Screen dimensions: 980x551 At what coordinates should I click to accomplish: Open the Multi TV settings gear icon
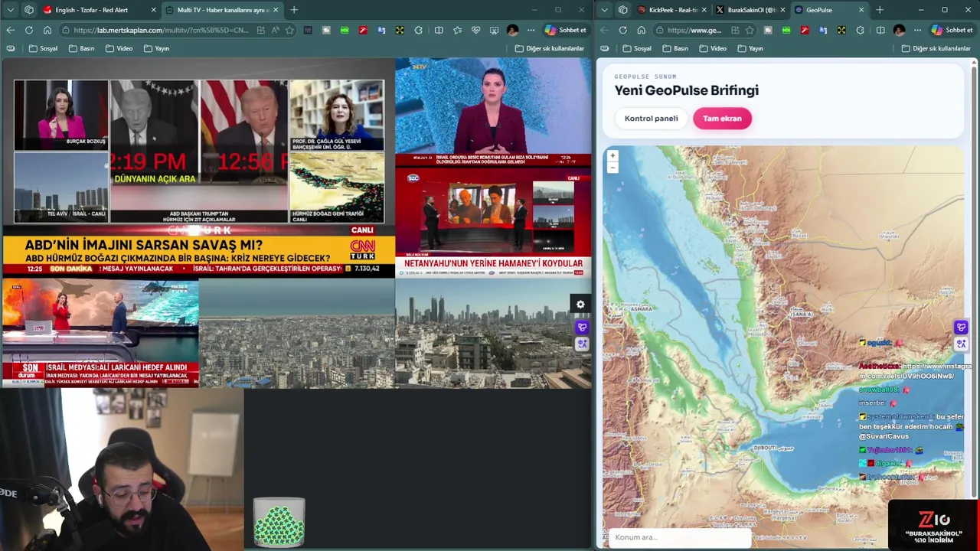(580, 305)
